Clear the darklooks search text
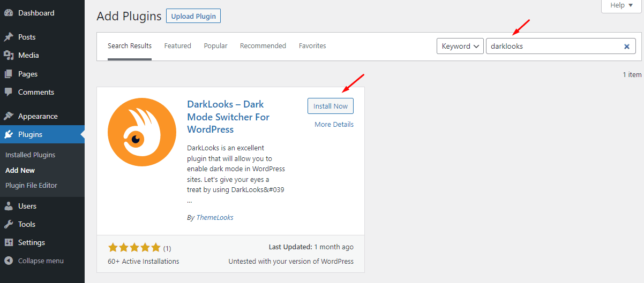 [x=626, y=47]
